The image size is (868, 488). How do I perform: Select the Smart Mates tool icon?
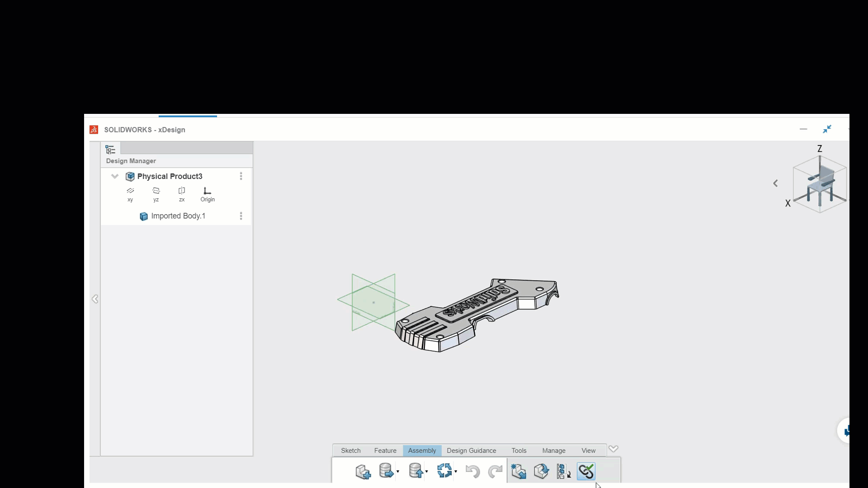click(586, 471)
